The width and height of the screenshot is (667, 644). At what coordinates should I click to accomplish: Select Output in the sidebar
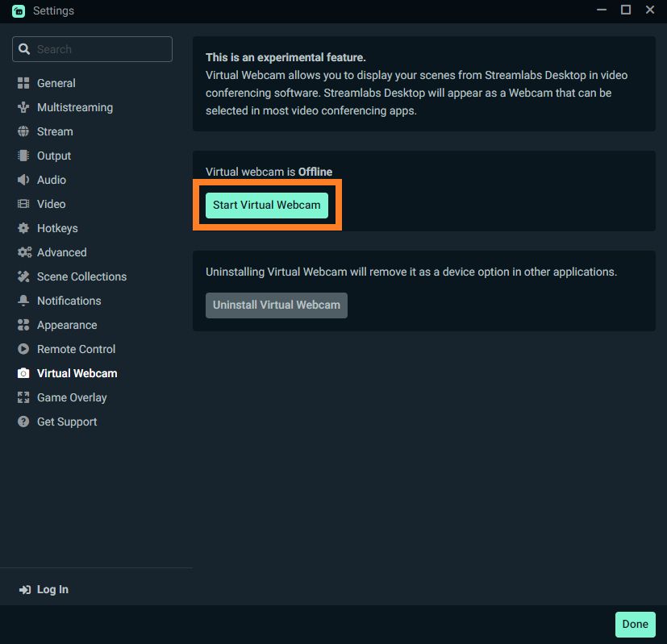pos(54,156)
